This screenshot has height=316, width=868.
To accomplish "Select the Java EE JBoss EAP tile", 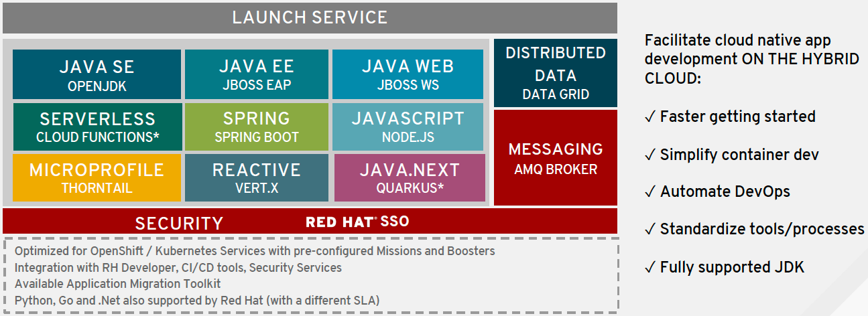I will 257,74.
